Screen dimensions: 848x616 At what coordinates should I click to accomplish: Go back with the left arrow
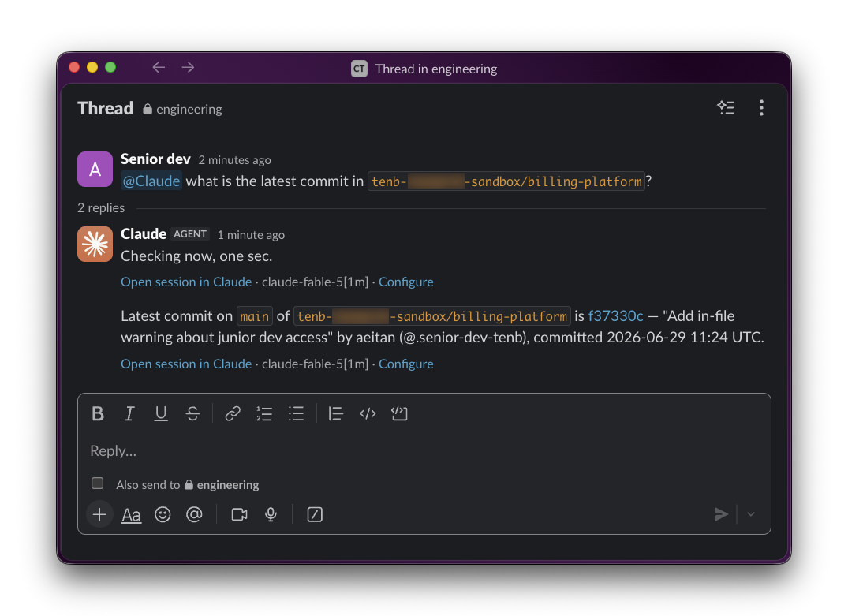pyautogui.click(x=159, y=67)
